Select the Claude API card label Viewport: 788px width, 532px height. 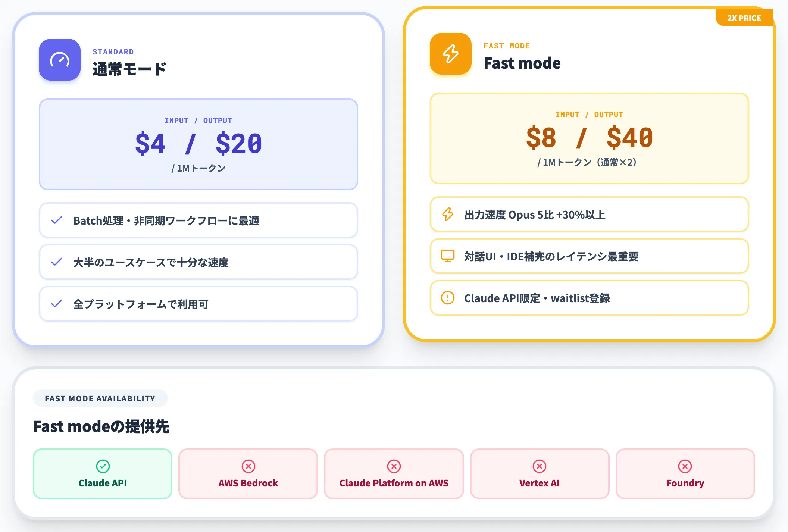pyautogui.click(x=103, y=483)
